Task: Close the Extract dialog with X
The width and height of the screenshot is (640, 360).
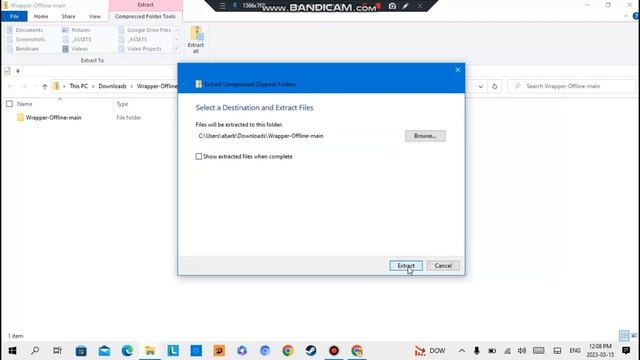Action: coord(458,70)
